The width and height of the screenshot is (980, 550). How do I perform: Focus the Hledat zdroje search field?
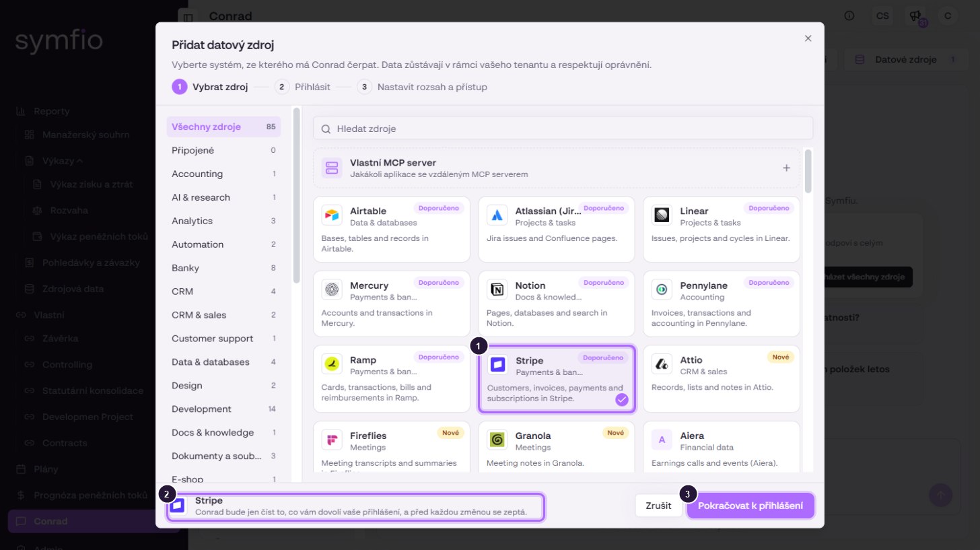pos(563,128)
